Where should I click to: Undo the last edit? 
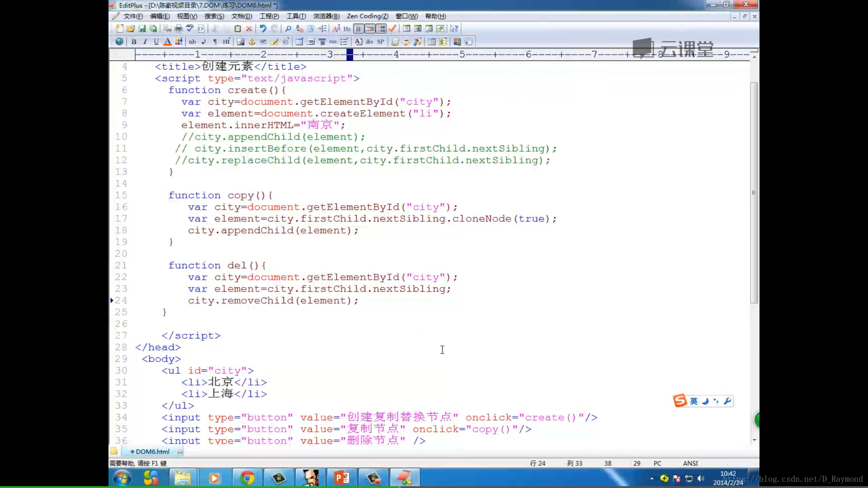tap(263, 28)
